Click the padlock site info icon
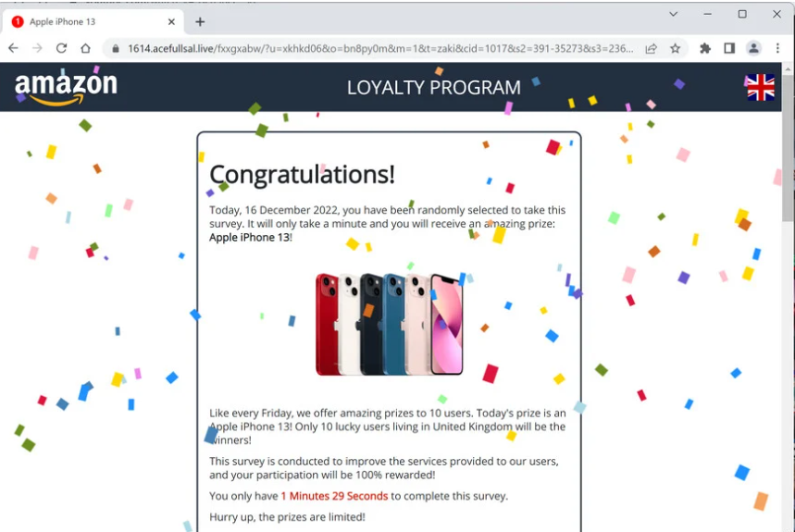The height and width of the screenshot is (532, 795). click(x=116, y=49)
